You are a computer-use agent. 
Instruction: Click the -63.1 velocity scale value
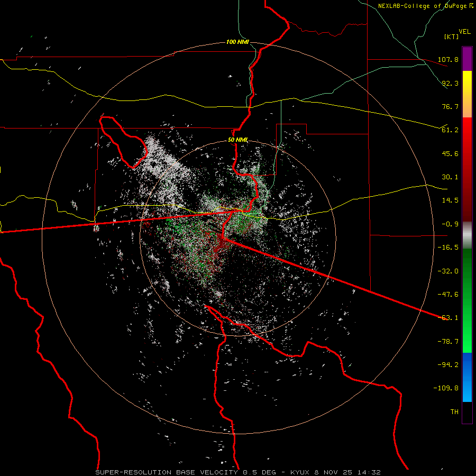pos(448,318)
